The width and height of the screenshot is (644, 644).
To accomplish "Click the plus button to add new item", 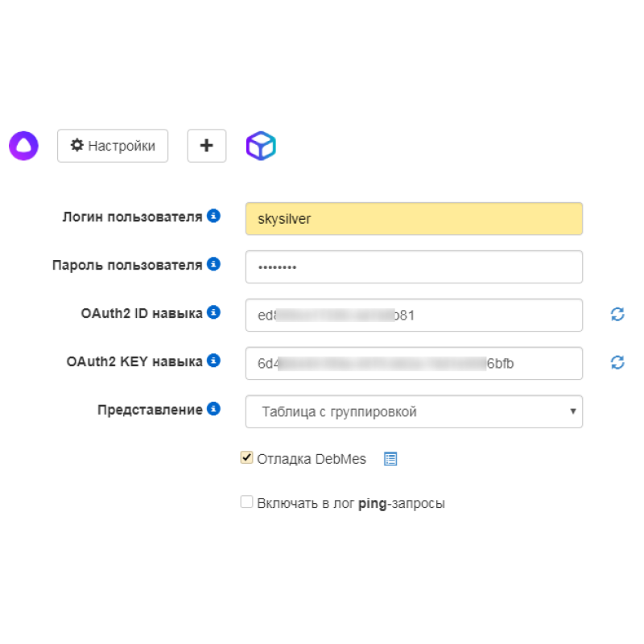I will [206, 145].
